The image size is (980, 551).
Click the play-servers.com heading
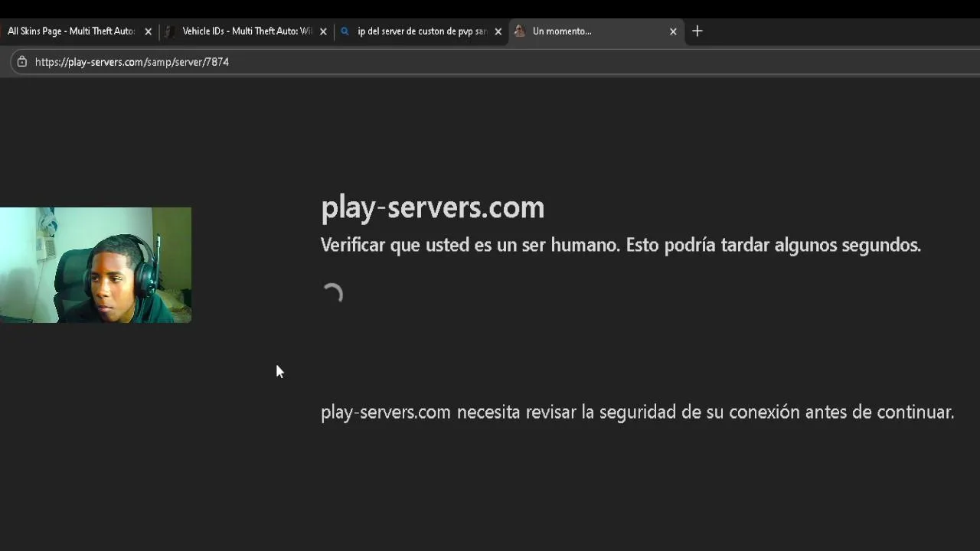[x=433, y=207]
